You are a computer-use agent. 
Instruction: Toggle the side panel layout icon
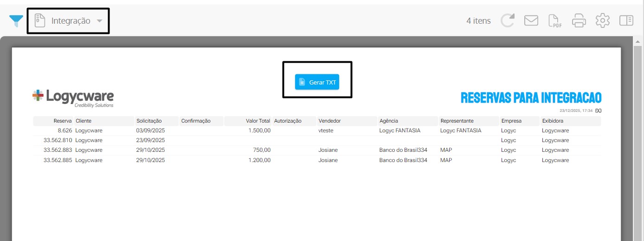tap(626, 21)
